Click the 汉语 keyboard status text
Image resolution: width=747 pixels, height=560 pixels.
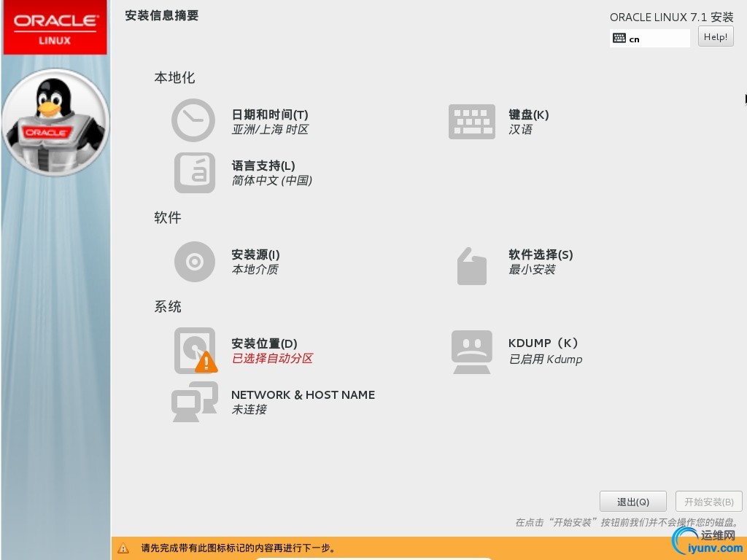click(520, 130)
